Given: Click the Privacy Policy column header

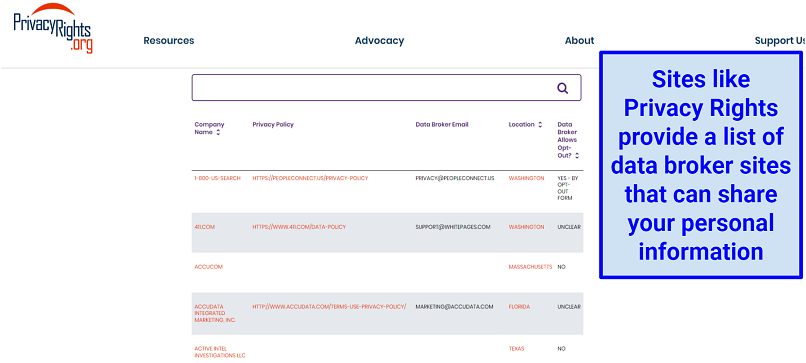Looking at the screenshot, I should 273,124.
